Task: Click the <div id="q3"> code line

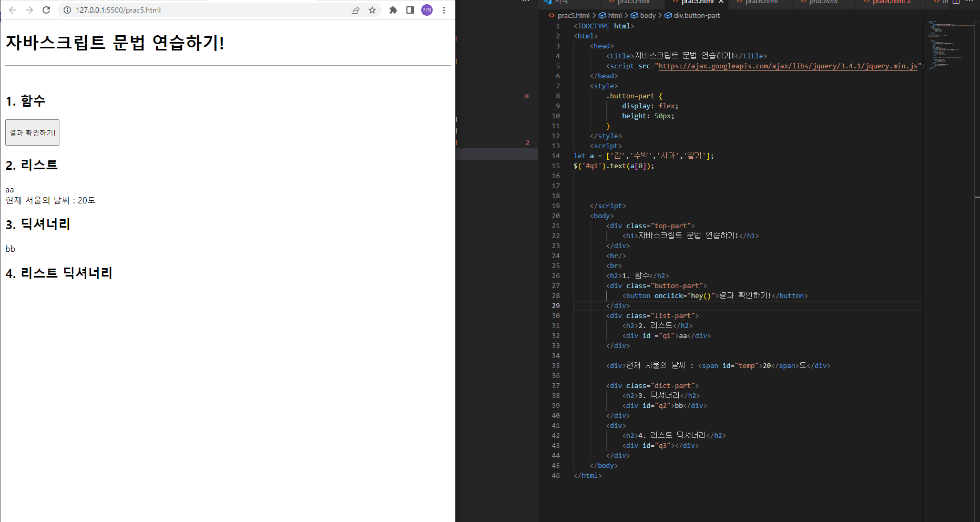Action: coord(660,446)
